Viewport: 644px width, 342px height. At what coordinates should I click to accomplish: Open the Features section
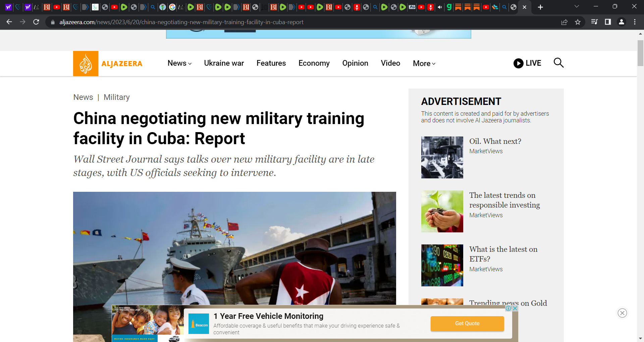tap(271, 63)
